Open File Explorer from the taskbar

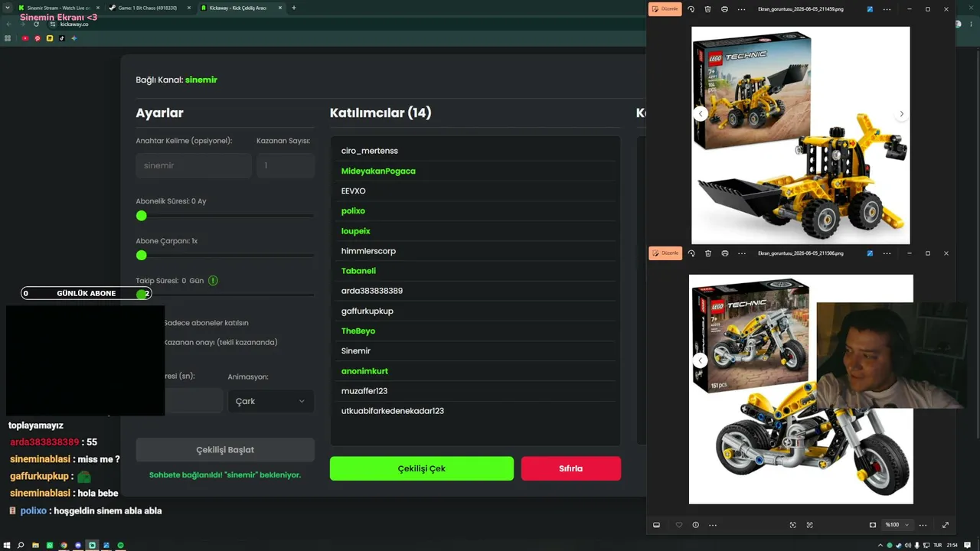pyautogui.click(x=35, y=545)
